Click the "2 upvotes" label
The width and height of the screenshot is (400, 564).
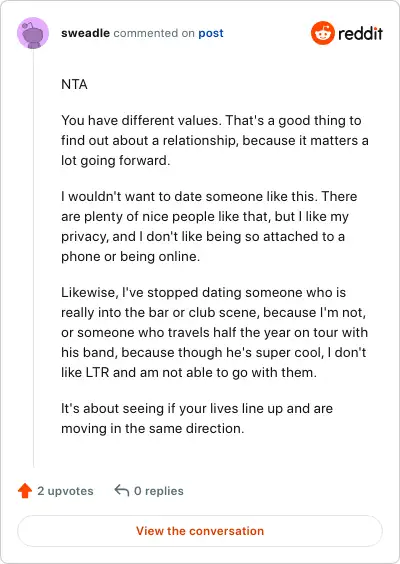65,491
